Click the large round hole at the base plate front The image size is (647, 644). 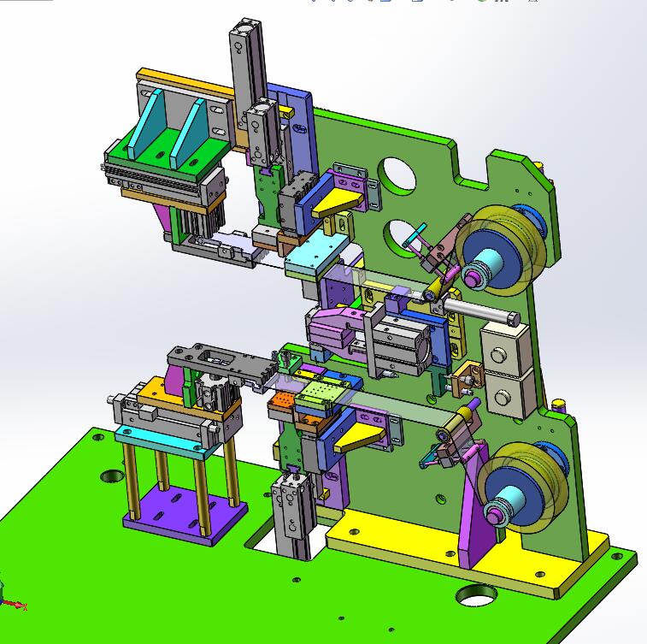[477, 594]
